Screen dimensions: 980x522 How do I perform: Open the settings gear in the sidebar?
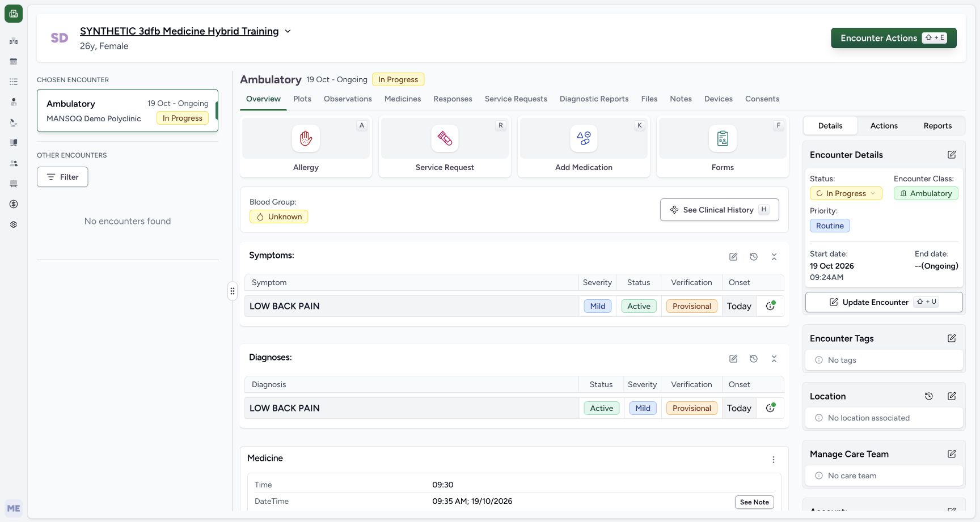tap(14, 224)
